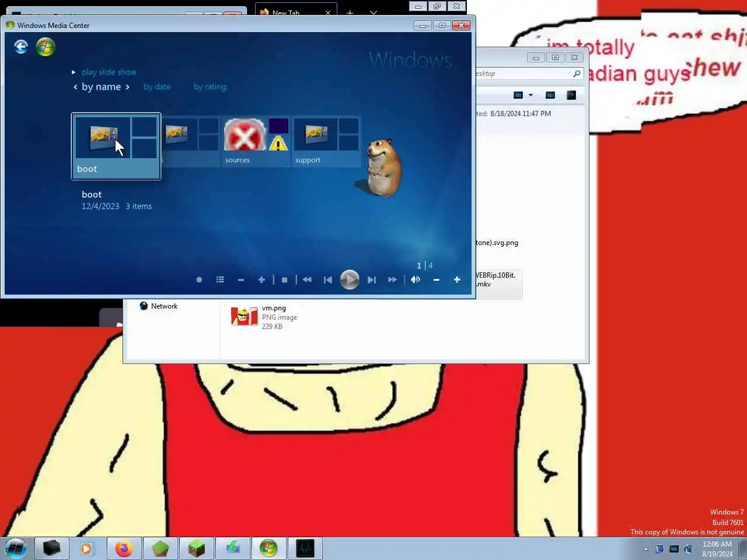Screen dimensions: 747x560
Task: Skip to next item in Media Center
Action: pos(371,280)
